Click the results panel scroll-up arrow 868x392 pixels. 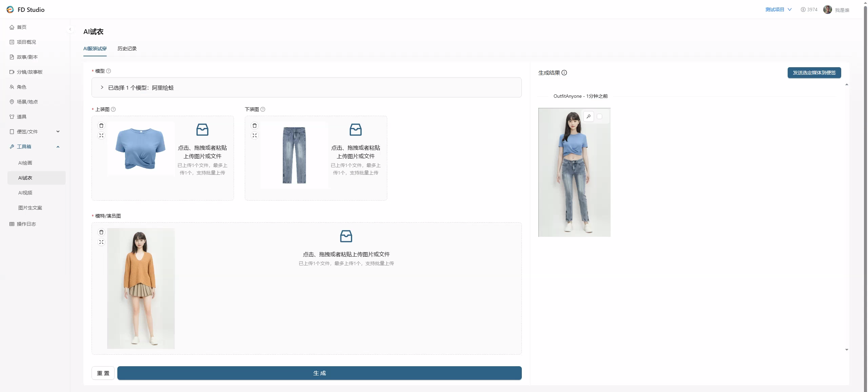(847, 85)
